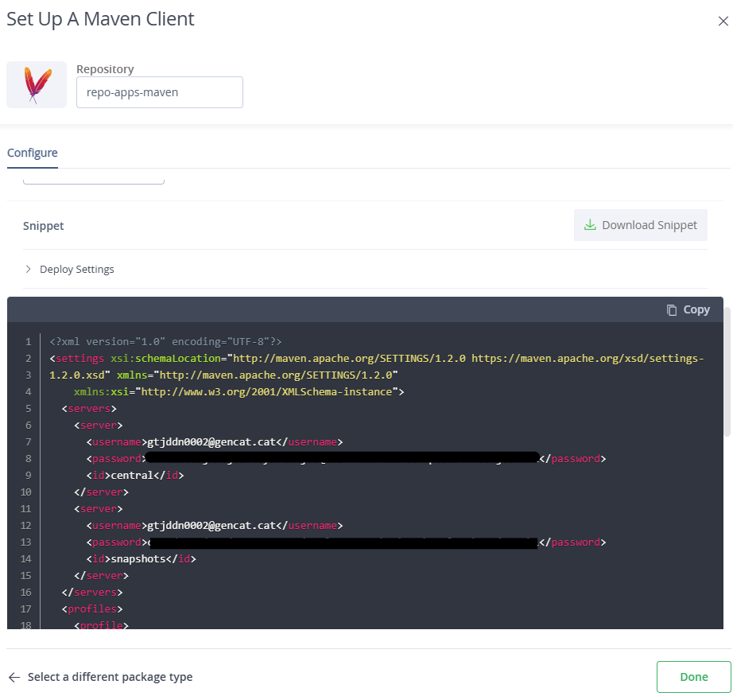The width and height of the screenshot is (733, 700).
Task: Click the copy icon in the snippet header
Action: point(672,309)
